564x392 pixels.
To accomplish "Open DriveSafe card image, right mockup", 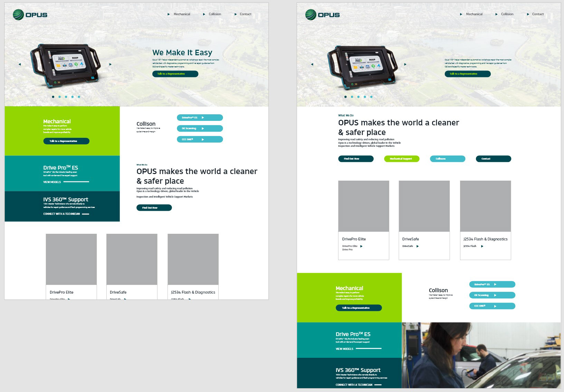I will (424, 206).
